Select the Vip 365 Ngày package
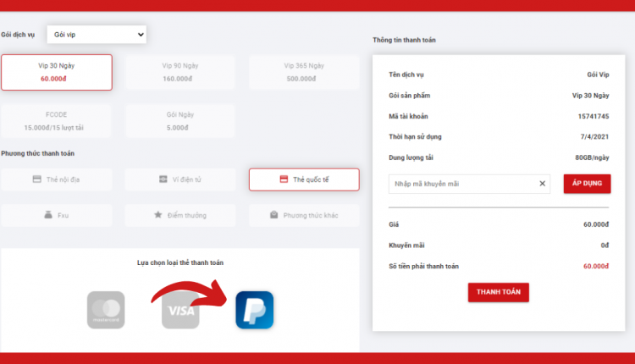This screenshot has height=364, width=635. click(304, 72)
